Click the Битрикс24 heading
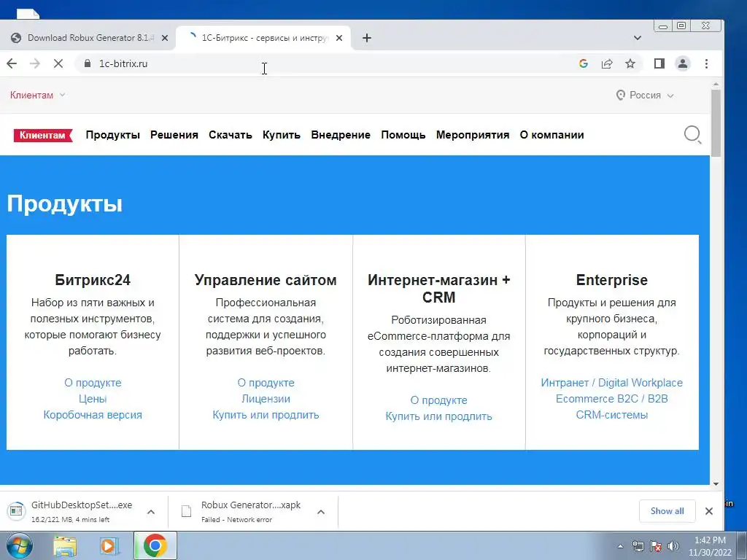747x560 pixels. point(93,280)
